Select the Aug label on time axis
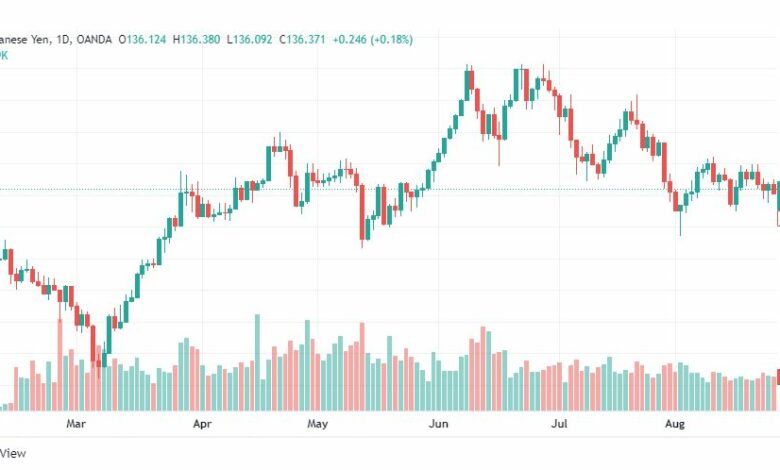The image size is (780, 470). coord(675,424)
